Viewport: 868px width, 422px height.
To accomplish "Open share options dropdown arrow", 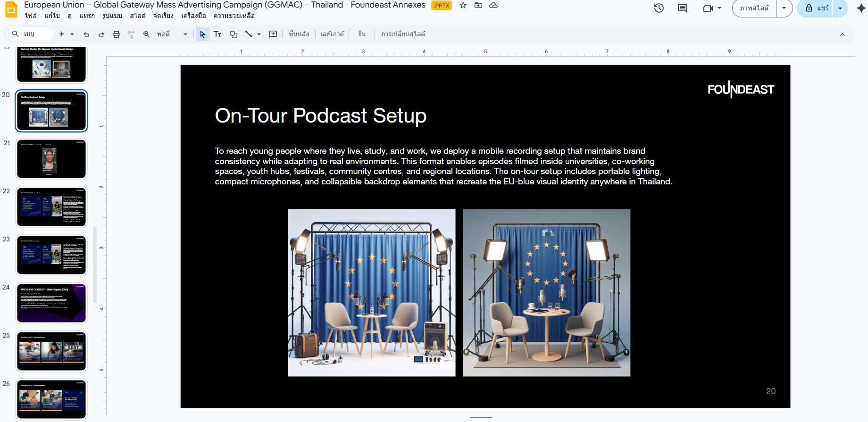I will pos(840,8).
